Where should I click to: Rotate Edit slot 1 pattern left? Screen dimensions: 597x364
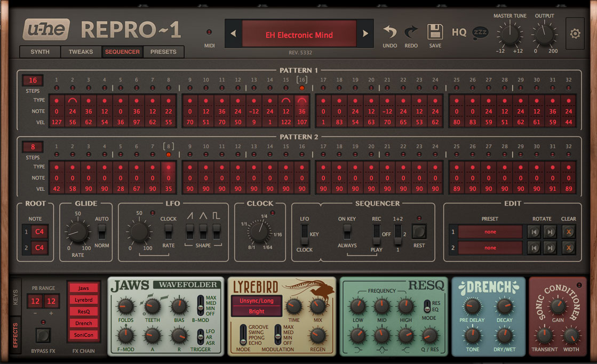(x=534, y=232)
